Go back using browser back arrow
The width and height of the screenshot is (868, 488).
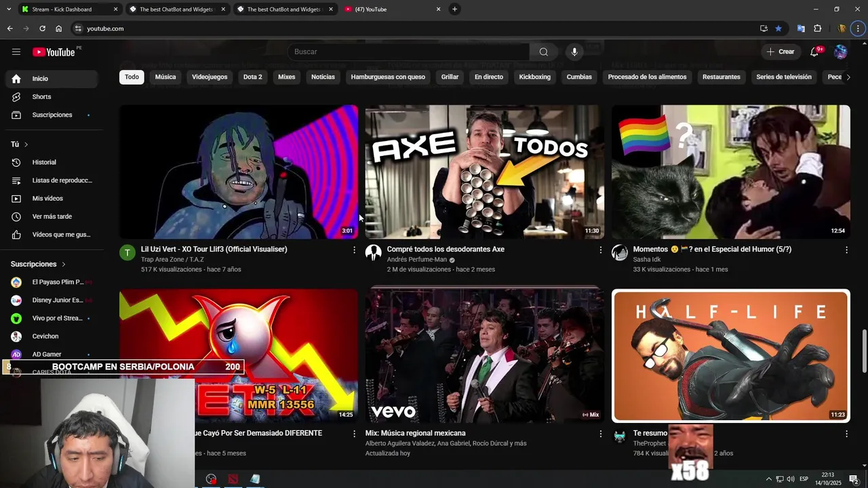pyautogui.click(x=9, y=28)
